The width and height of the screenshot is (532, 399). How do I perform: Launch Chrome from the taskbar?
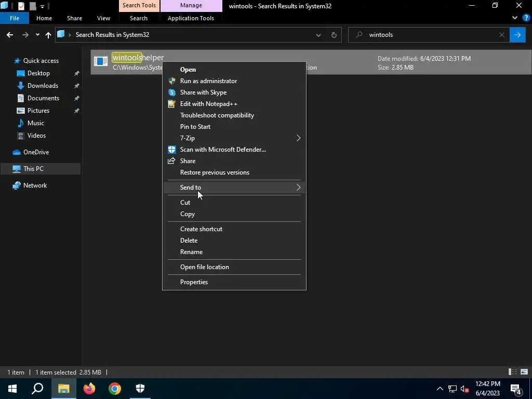[115, 389]
